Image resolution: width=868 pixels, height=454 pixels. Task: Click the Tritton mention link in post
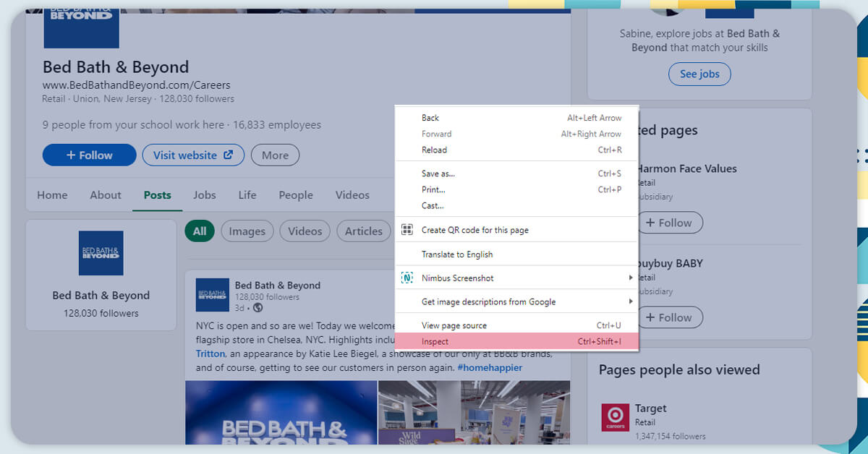pos(211,354)
